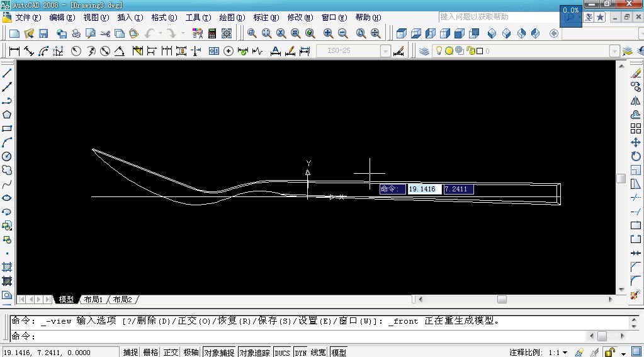Viewport: 644px width, 357px height.
Task: Select the Arc Length dimension tool
Action: pyautogui.click(x=43, y=51)
